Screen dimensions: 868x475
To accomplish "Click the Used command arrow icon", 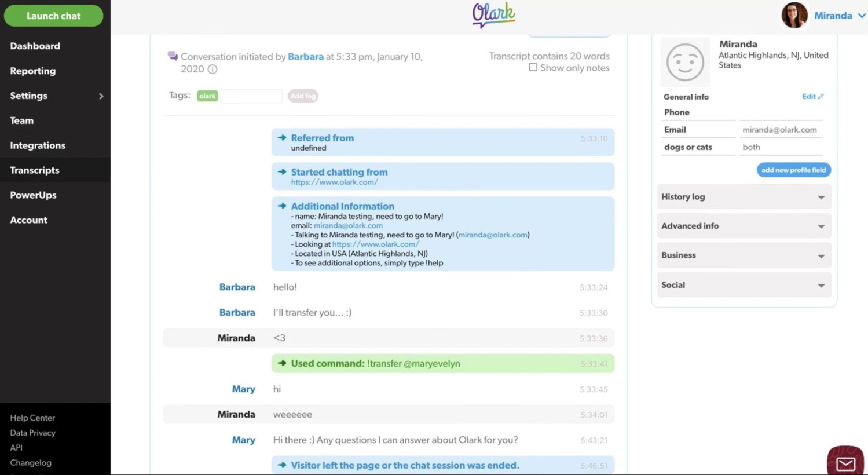I will (282, 363).
